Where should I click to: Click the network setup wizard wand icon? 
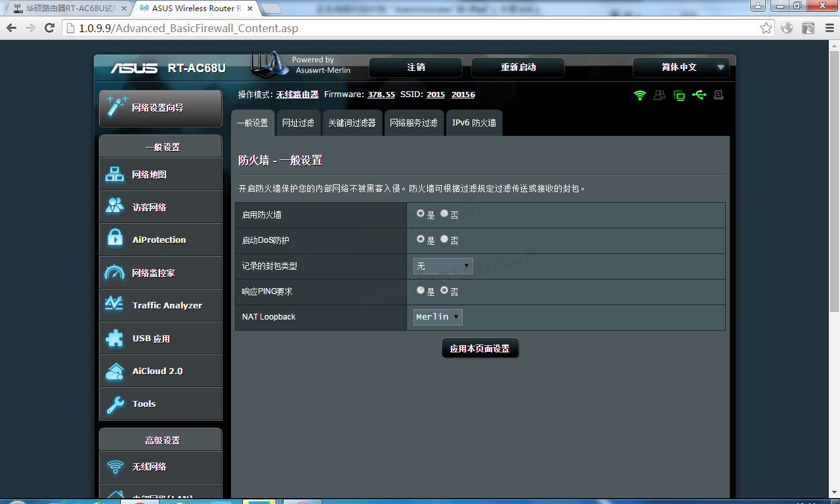tap(117, 106)
